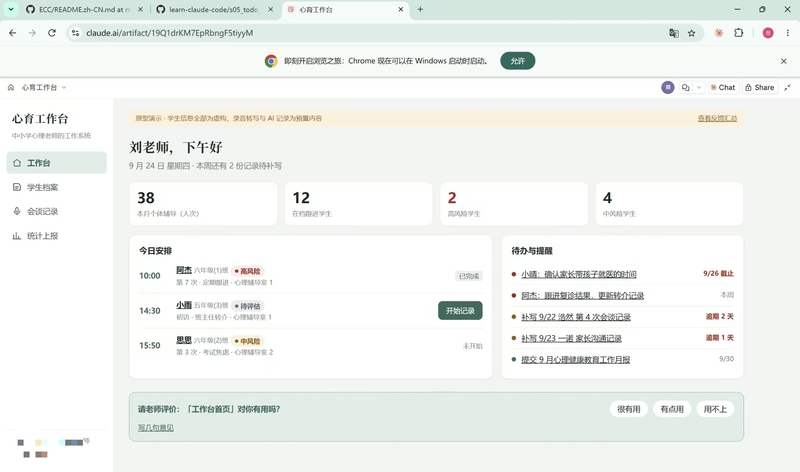800x472 pixels.
Task: Dismiss the Chrome startup notification bar
Action: (x=784, y=61)
